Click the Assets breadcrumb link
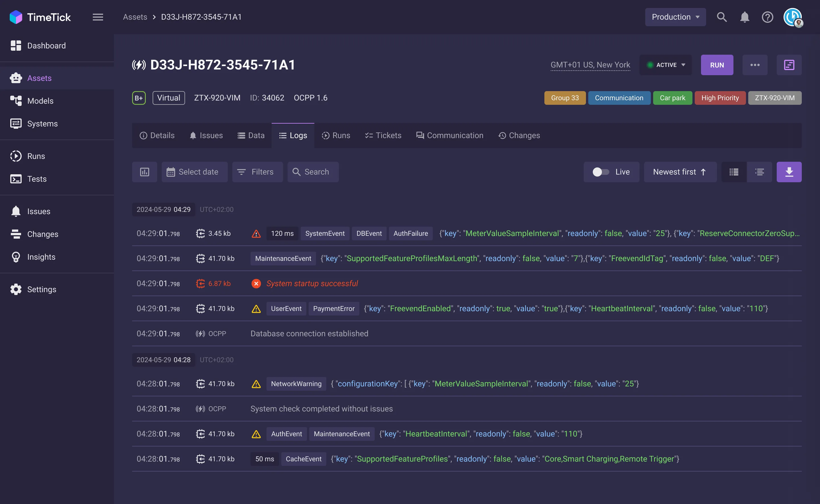Screen dimensions: 820x504 pos(135,17)
